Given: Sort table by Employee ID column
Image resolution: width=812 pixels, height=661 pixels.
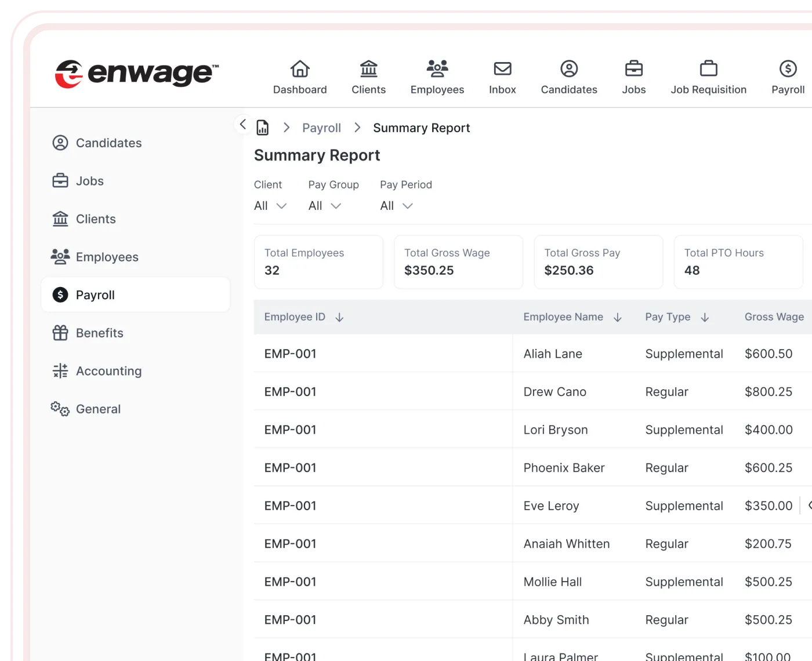Looking at the screenshot, I should (304, 317).
